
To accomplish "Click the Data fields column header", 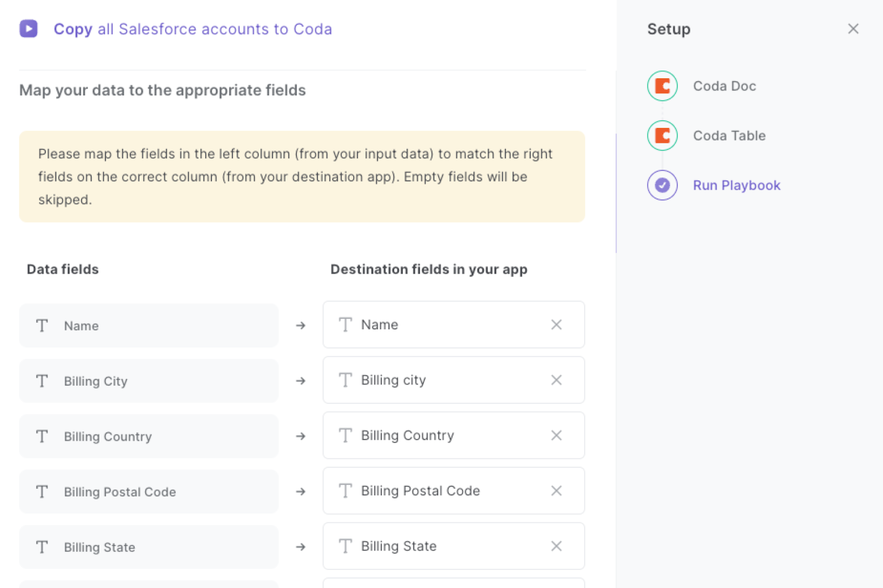I will [x=63, y=269].
